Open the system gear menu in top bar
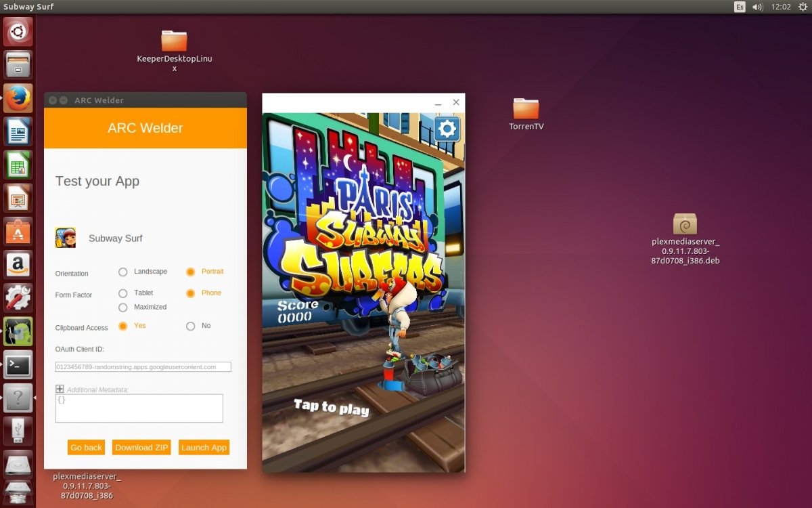Image resolution: width=812 pixels, height=508 pixels. click(x=803, y=6)
